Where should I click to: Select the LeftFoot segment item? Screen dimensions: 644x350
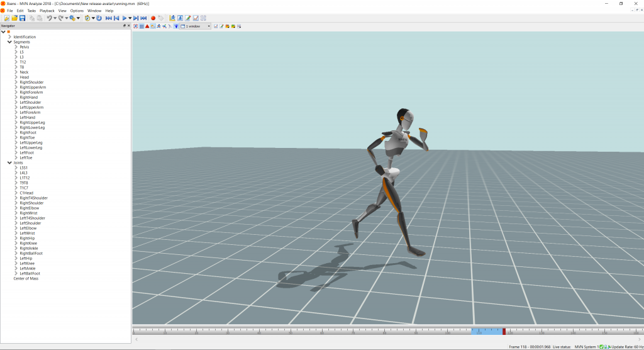26,152
